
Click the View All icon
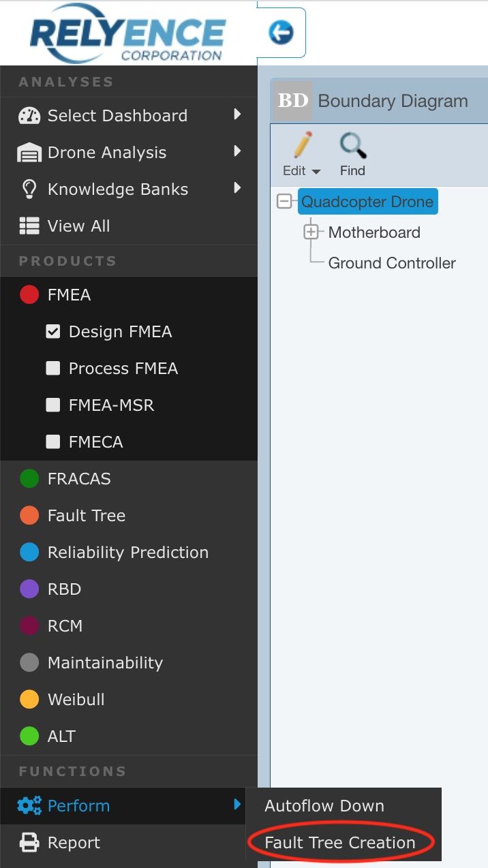pos(30,226)
